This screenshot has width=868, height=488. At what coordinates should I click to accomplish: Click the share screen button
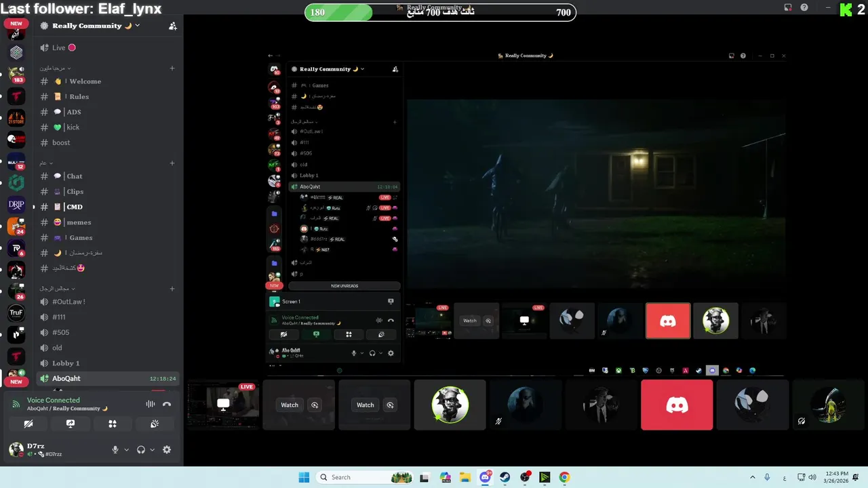[71, 424]
